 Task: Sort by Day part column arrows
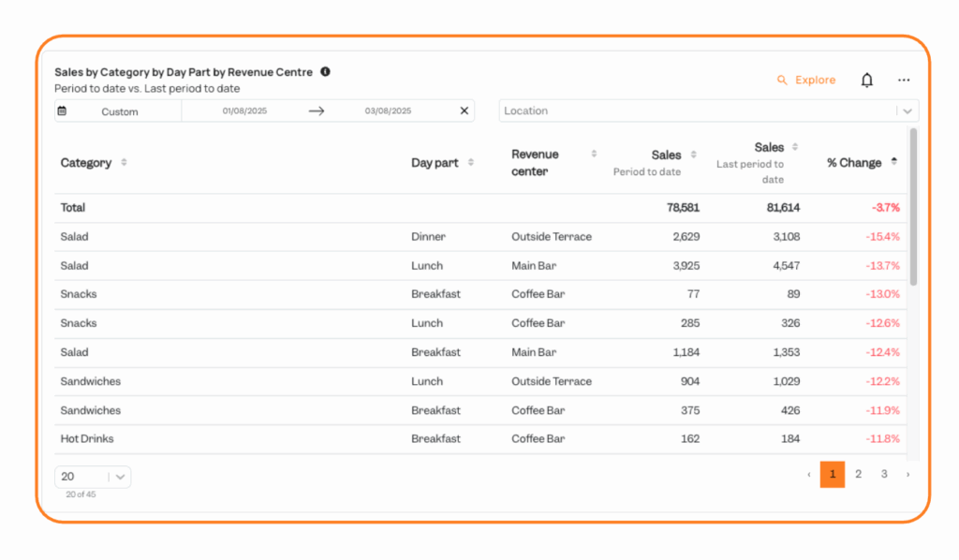click(x=471, y=163)
